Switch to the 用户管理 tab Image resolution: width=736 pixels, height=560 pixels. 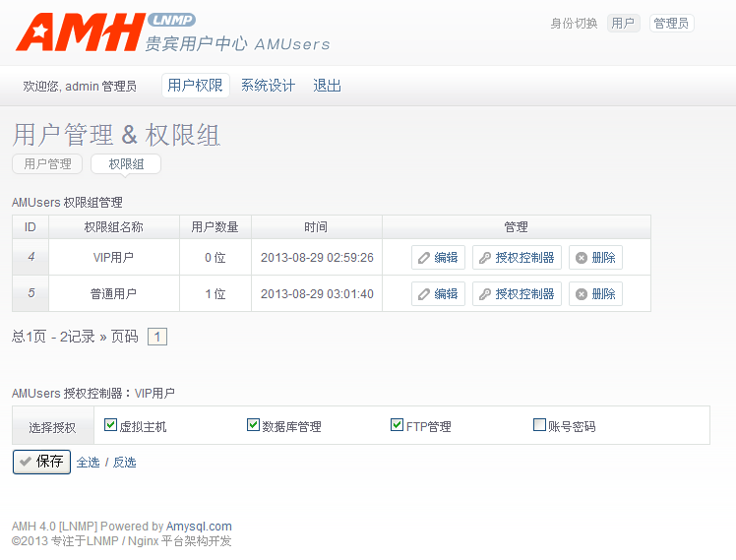47,164
